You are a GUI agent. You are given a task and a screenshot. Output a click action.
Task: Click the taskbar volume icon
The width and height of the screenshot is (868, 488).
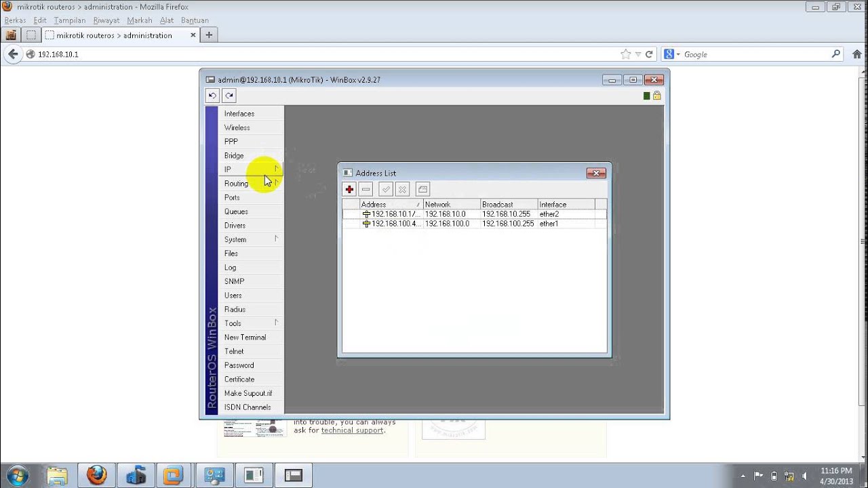(x=806, y=476)
